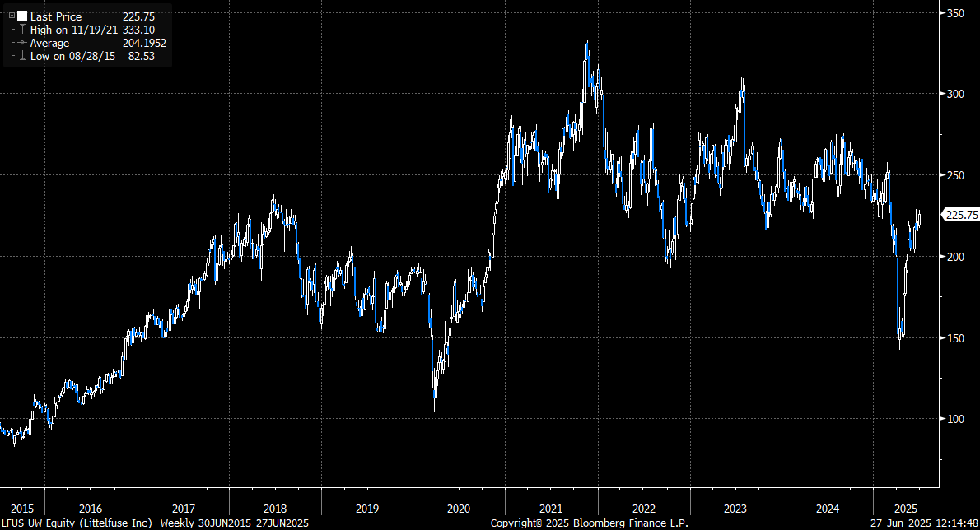Click the 225.75 last price tag on the y-axis

(960, 215)
